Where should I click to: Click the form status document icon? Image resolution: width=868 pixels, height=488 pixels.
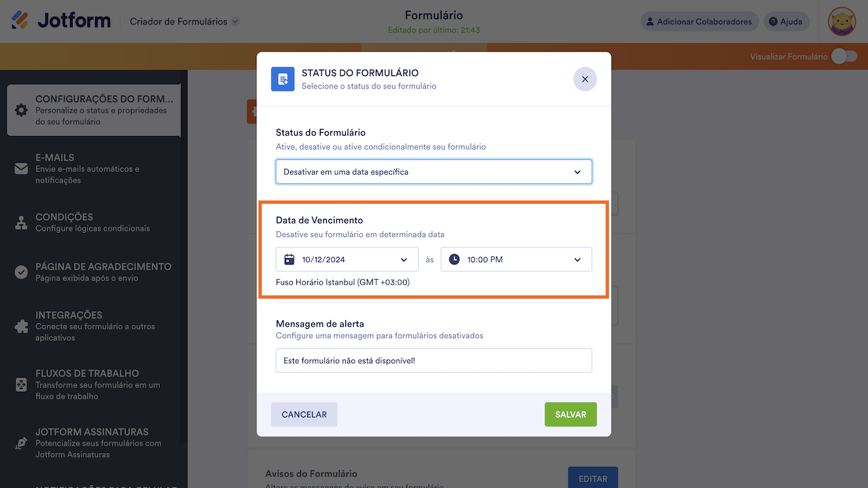point(283,79)
